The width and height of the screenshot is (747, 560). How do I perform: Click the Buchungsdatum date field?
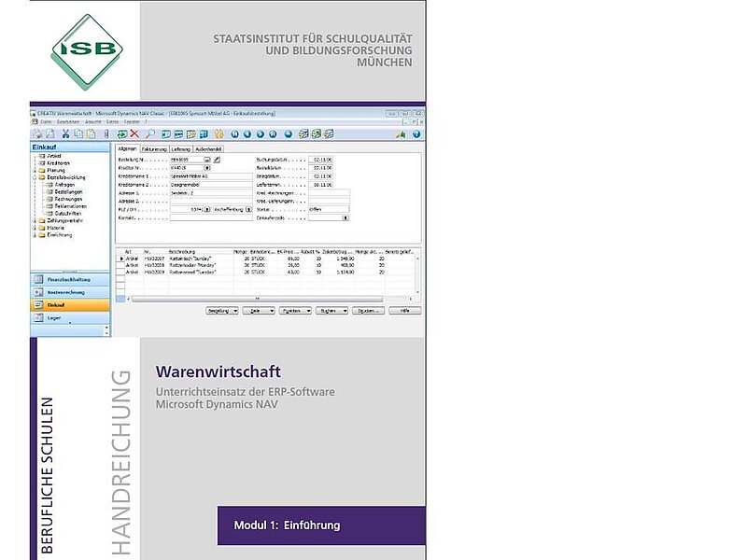tap(320, 160)
